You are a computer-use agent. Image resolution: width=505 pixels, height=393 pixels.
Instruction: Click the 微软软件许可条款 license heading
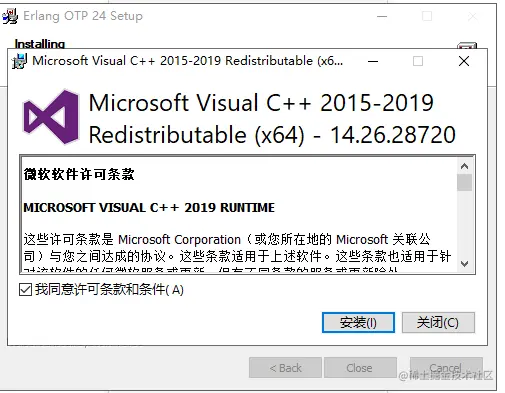79,174
